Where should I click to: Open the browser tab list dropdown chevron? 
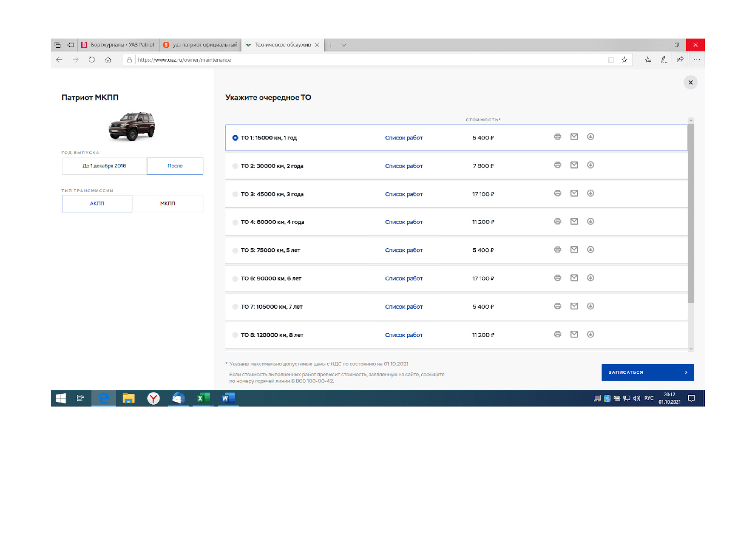coord(344,45)
